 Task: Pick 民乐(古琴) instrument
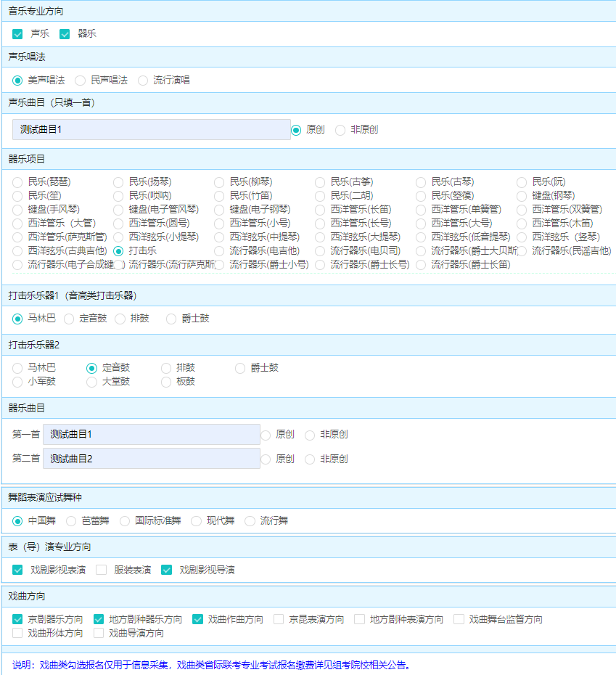[x=421, y=182]
